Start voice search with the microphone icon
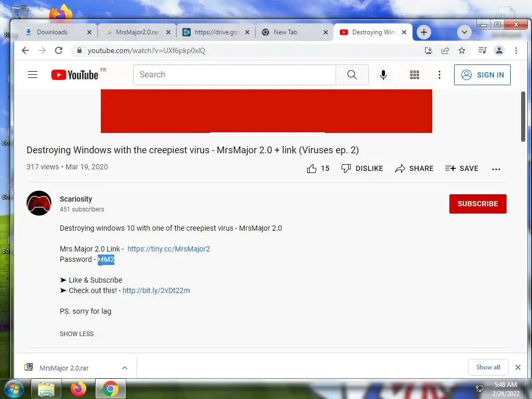 (383, 75)
